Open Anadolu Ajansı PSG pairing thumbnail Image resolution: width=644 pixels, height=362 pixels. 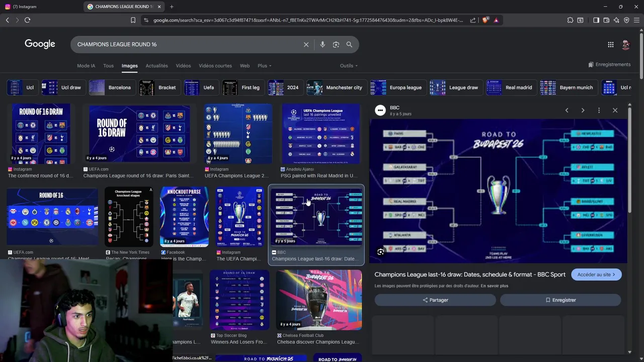(x=321, y=134)
